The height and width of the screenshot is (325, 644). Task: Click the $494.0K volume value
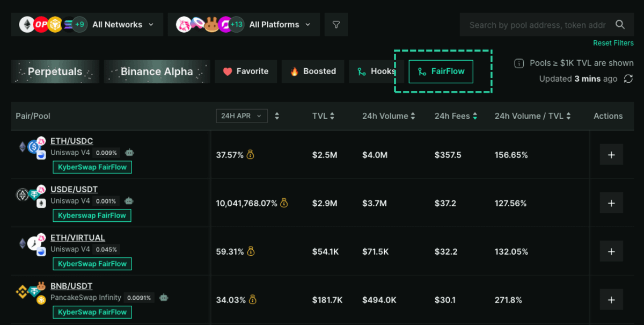tap(379, 300)
